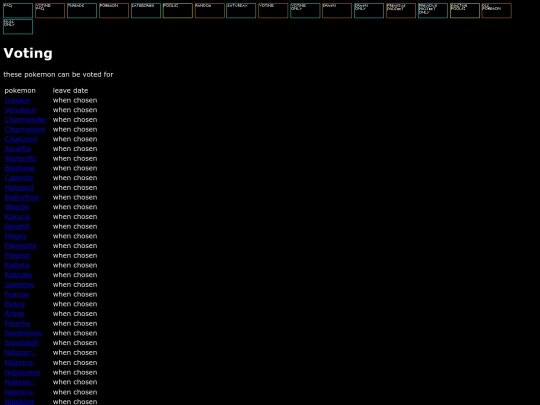Select the Nidorino link
Image resolution: width=540 pixels, height=405 pixels.
[x=19, y=392]
